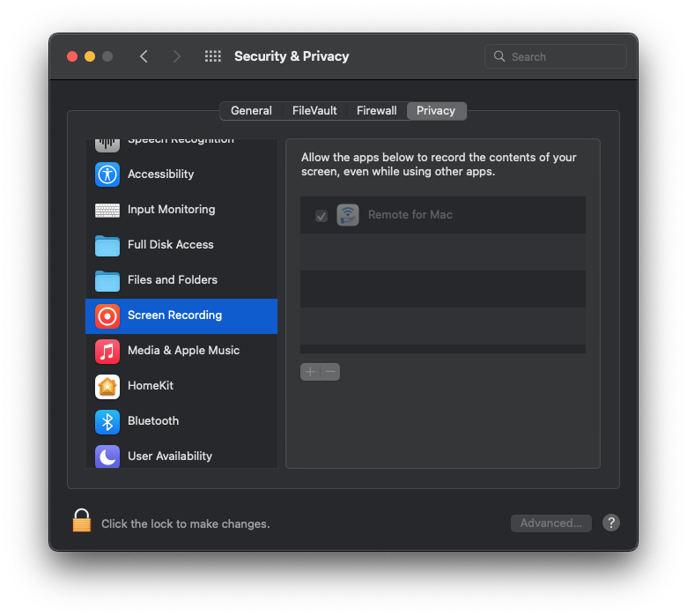Screen dimensions: 687x616
Task: Click the User Availability moon icon
Action: [x=107, y=456]
